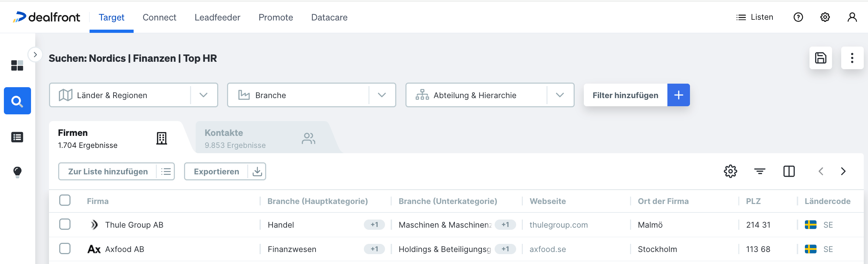This screenshot has height=264, width=868.
Task: Open the Thule Group AB company name
Action: (x=134, y=225)
